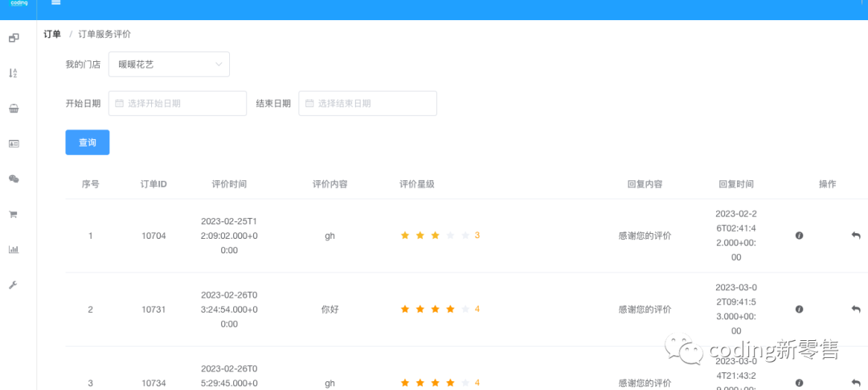Click first star in order 10734 rating
Viewport: 868px width, 390px height.
click(x=404, y=383)
